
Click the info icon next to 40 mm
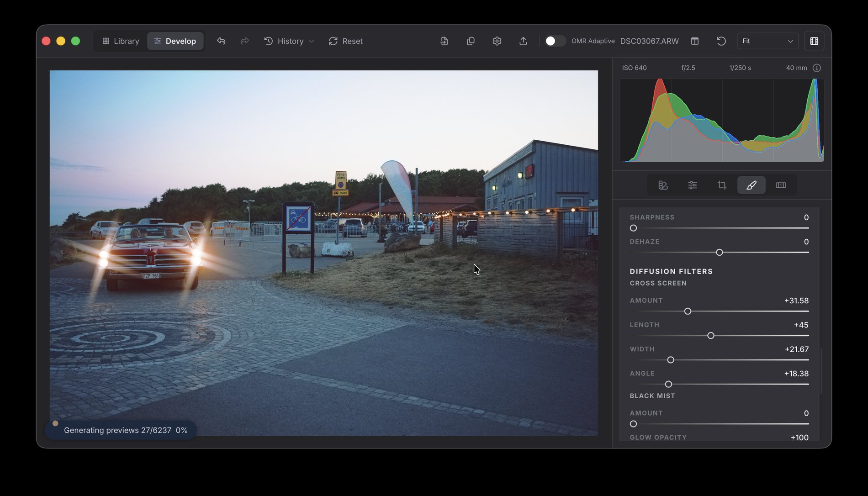[x=817, y=68]
